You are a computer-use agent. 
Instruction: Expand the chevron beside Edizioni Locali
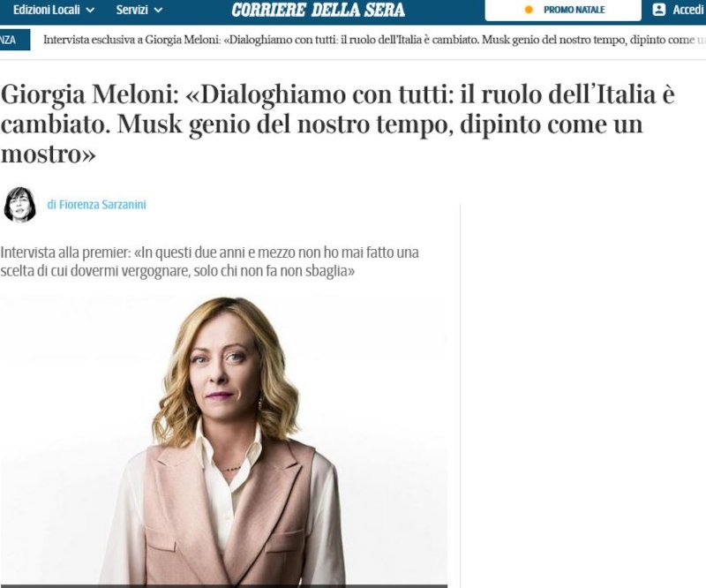point(90,11)
